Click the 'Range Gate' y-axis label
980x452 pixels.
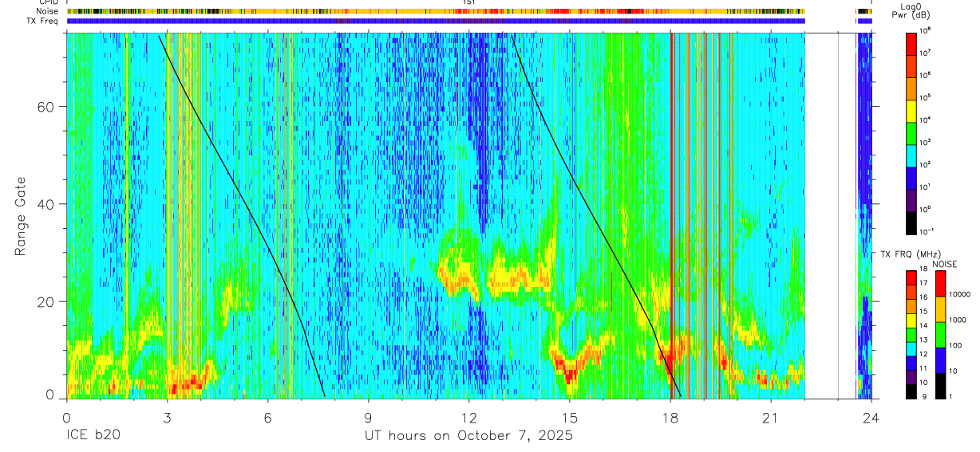20,216
